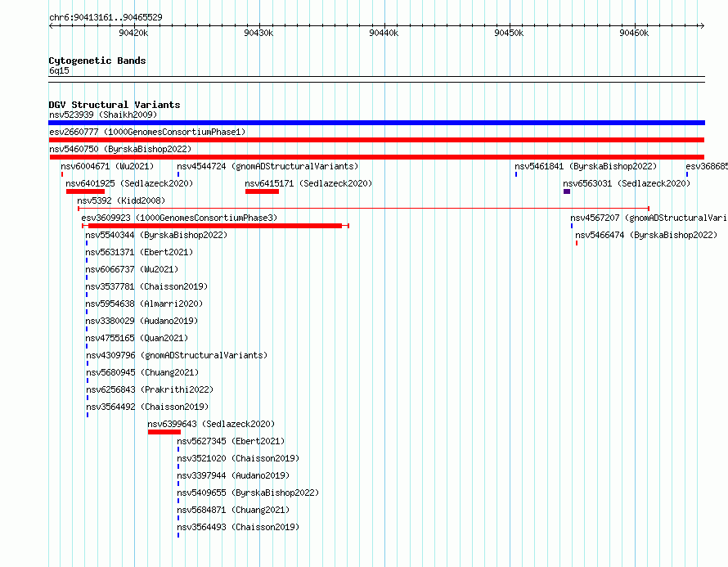This screenshot has height=567, width=728.
Task: Click the red esv3609923 variant bar
Action: (x=215, y=226)
